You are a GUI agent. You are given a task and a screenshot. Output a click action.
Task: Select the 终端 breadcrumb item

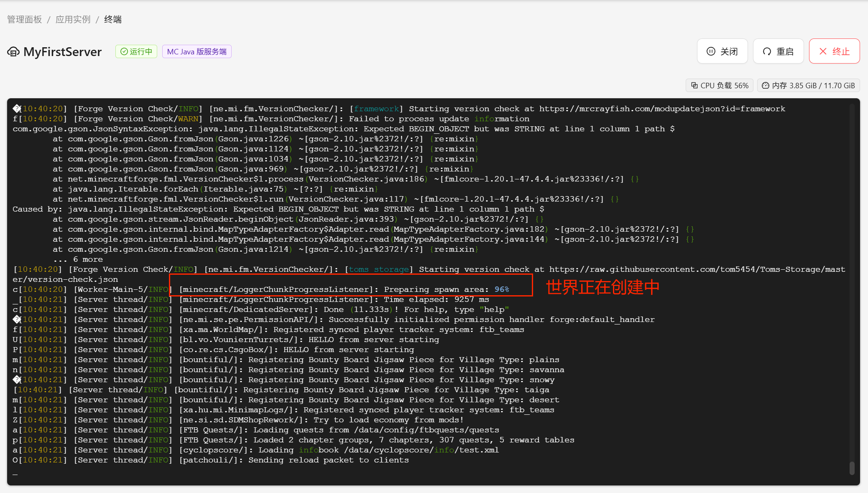[113, 19]
